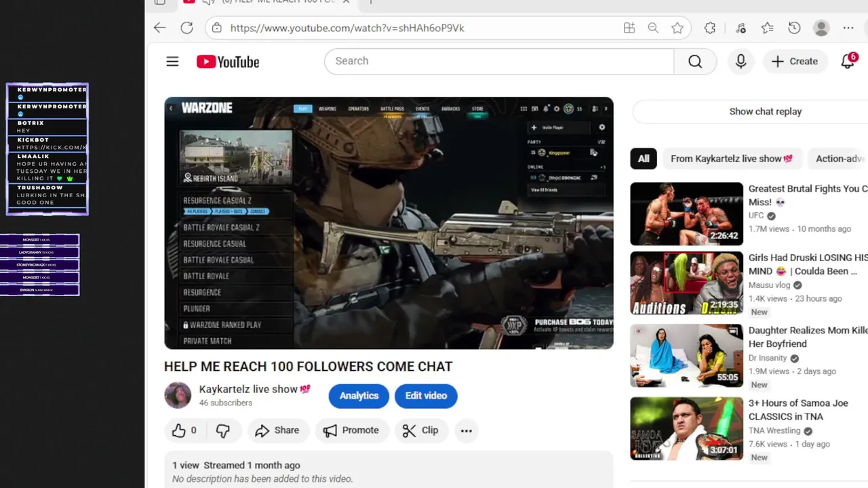Open the zoom magnifier icon in address bar

tap(653, 28)
